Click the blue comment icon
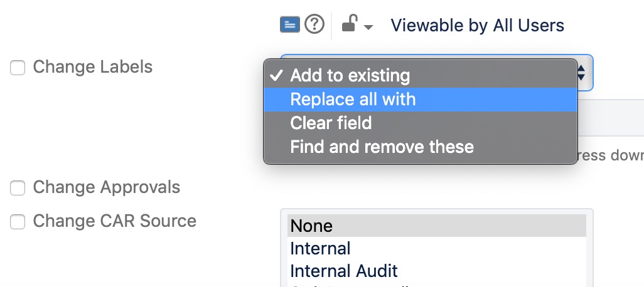Screen dimensions: 644x287 click(x=289, y=24)
